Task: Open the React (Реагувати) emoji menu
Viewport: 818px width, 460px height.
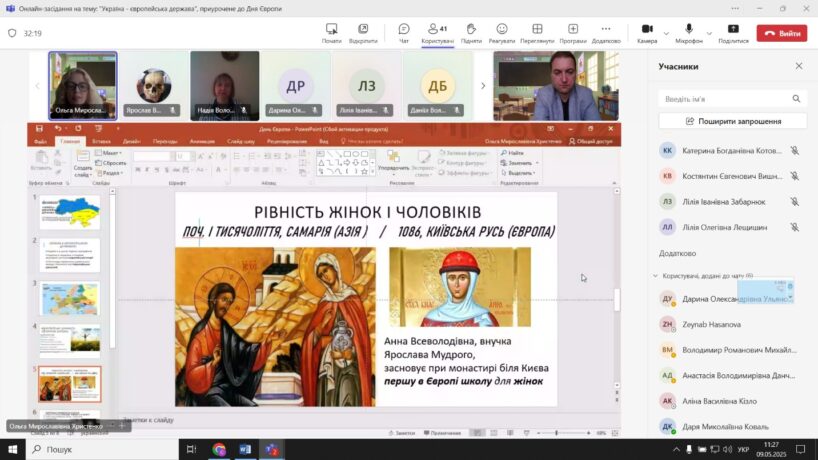Action: click(501, 32)
